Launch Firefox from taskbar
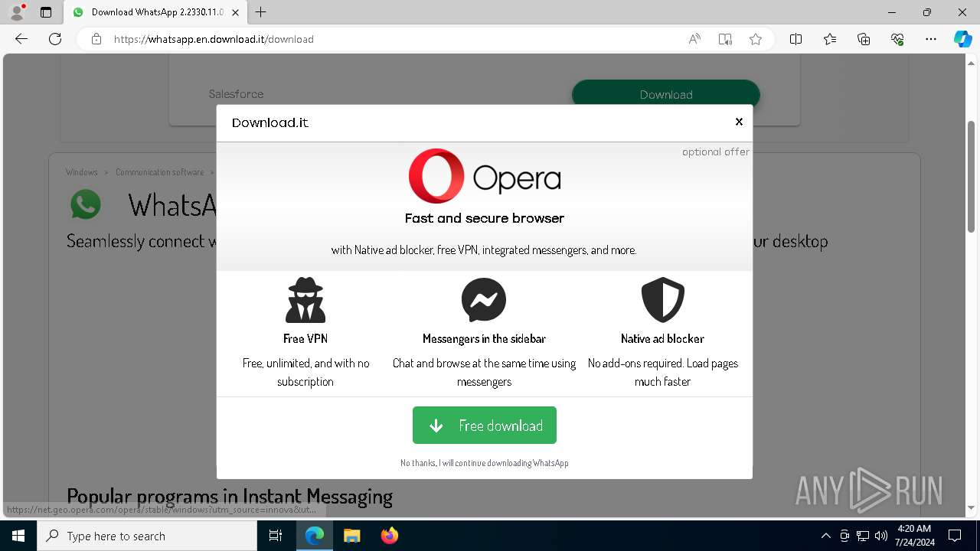This screenshot has height=551, width=980. 389,536
